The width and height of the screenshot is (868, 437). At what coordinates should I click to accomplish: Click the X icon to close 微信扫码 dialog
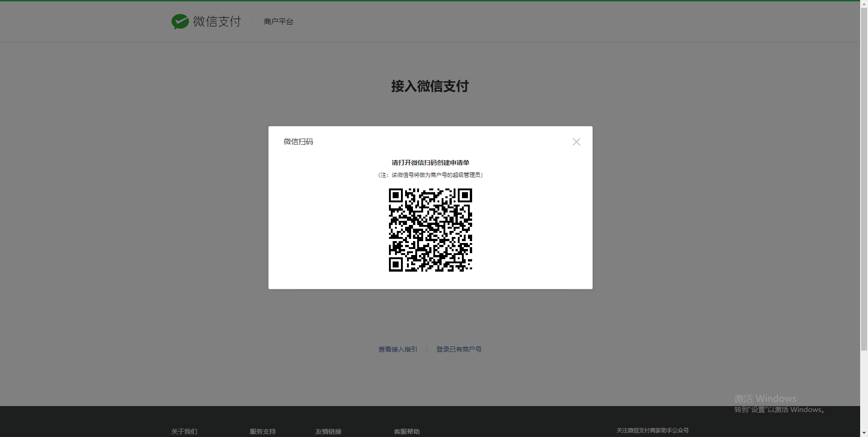[576, 142]
